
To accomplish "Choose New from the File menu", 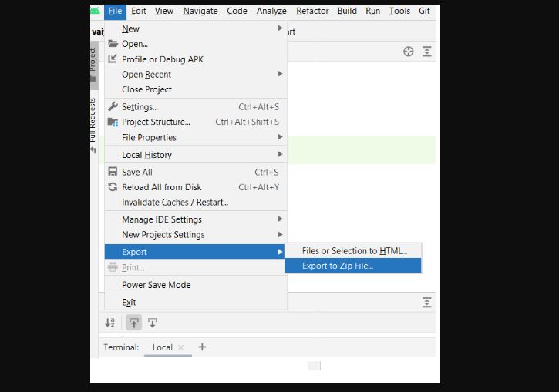I will (x=196, y=28).
